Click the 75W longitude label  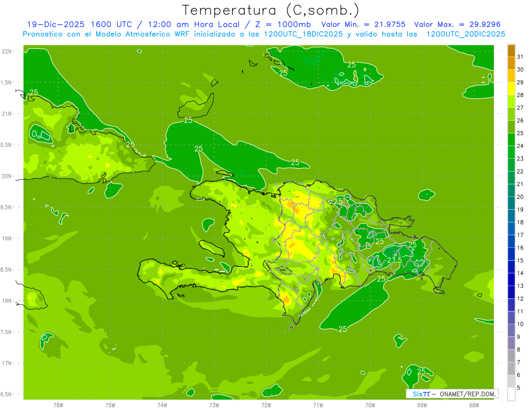click(110, 405)
